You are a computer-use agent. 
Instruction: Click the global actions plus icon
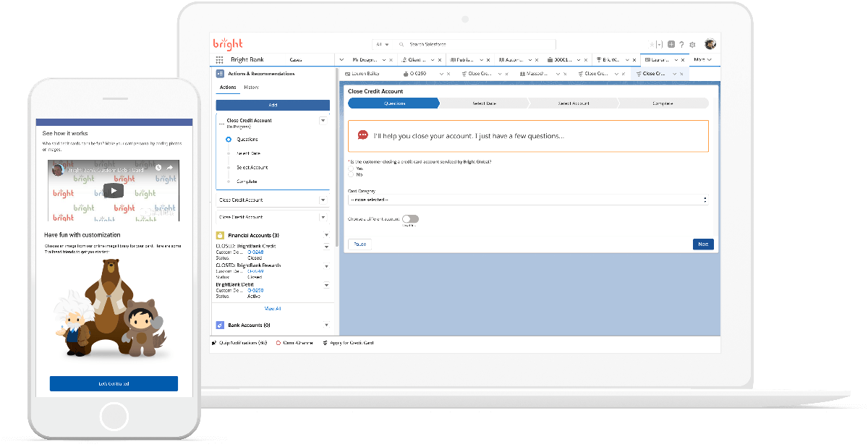tap(671, 45)
